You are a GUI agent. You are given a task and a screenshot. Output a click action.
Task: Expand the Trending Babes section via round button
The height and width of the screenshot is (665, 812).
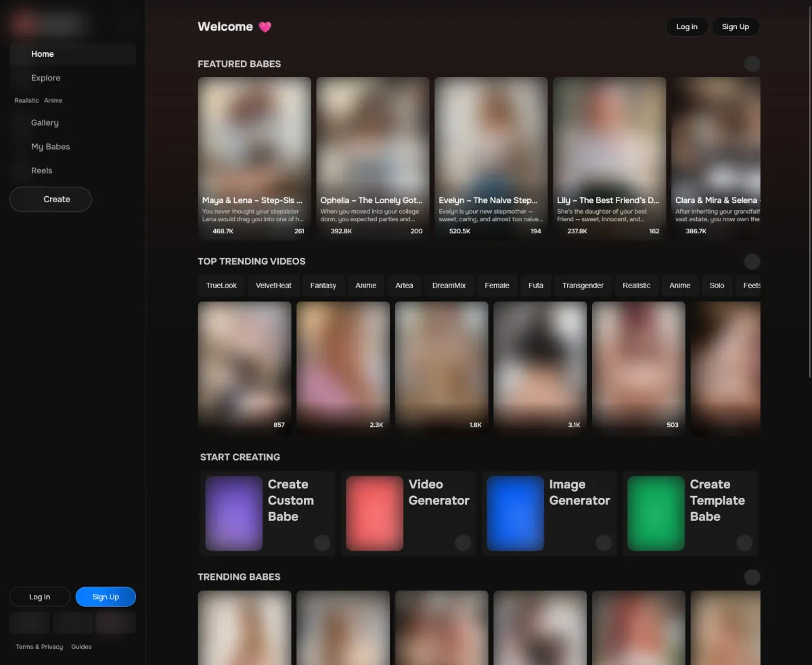752,577
